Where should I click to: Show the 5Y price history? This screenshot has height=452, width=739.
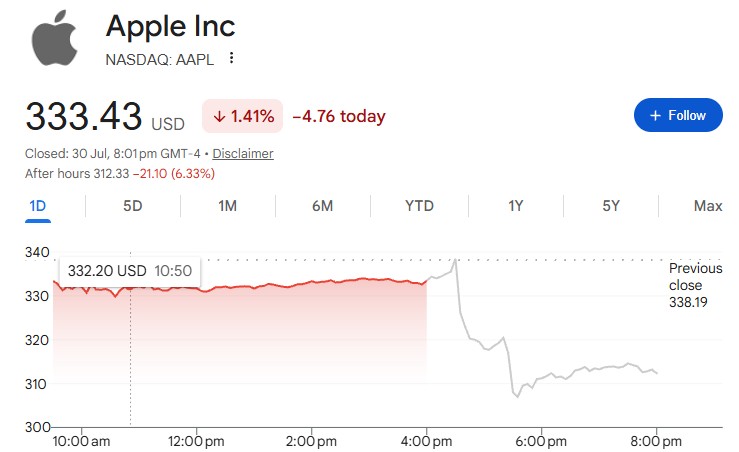tap(611, 206)
